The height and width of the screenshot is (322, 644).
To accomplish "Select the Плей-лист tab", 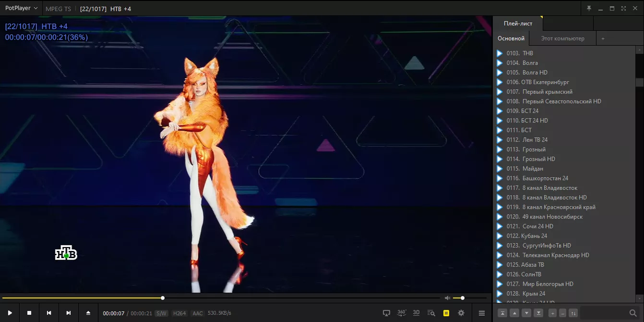I will (x=518, y=23).
